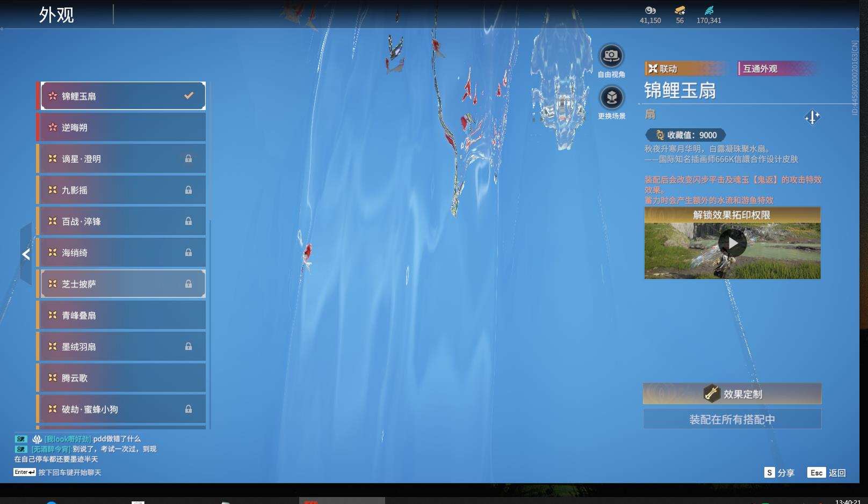
Task: Click the equipped checkmark on 锦鲤玉扇
Action: point(189,96)
